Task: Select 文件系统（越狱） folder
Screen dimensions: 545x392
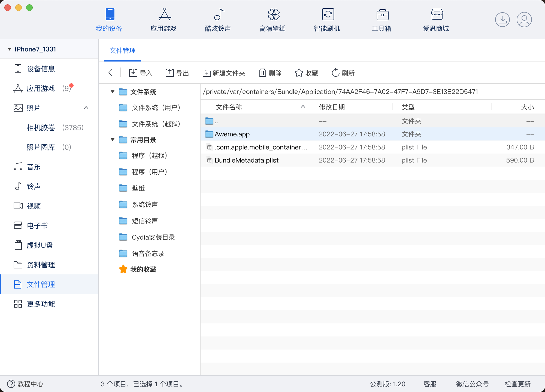Action: [x=150, y=124]
